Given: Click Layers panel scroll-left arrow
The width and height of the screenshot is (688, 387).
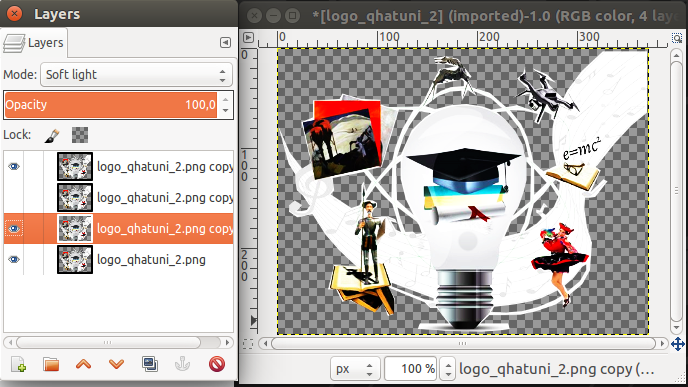Looking at the screenshot, I should 10,342.
